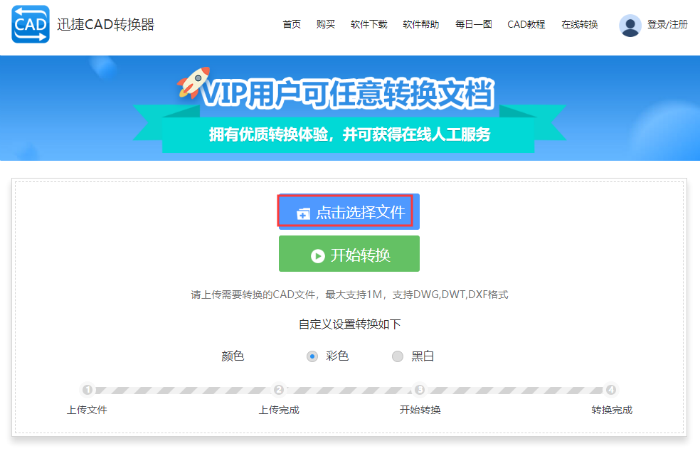Open 每日一图 in the navigation
Screen dimensions: 700x450
pos(473,25)
